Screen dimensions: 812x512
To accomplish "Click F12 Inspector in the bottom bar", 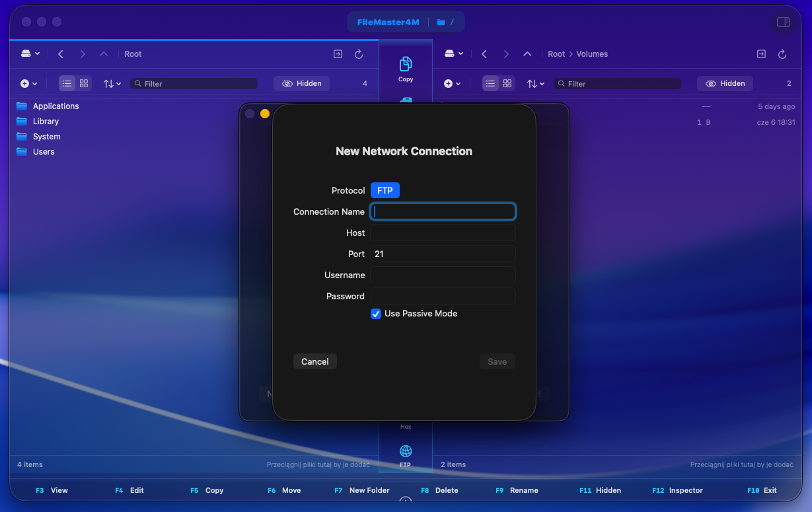I will coord(677,490).
